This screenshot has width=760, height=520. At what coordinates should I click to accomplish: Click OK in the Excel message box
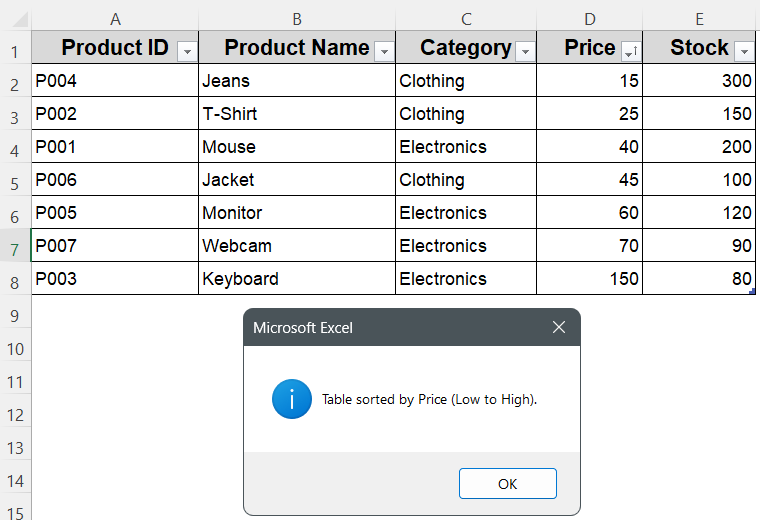pos(507,484)
